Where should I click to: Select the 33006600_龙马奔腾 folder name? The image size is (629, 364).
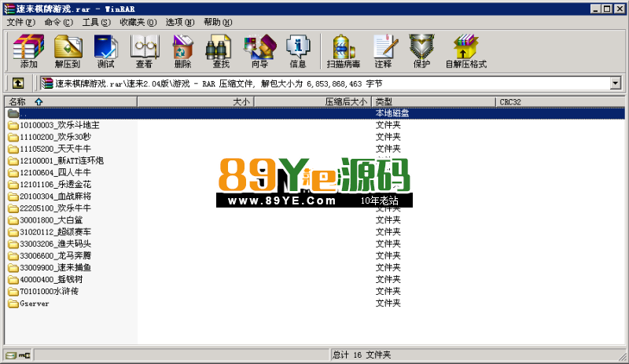point(55,256)
